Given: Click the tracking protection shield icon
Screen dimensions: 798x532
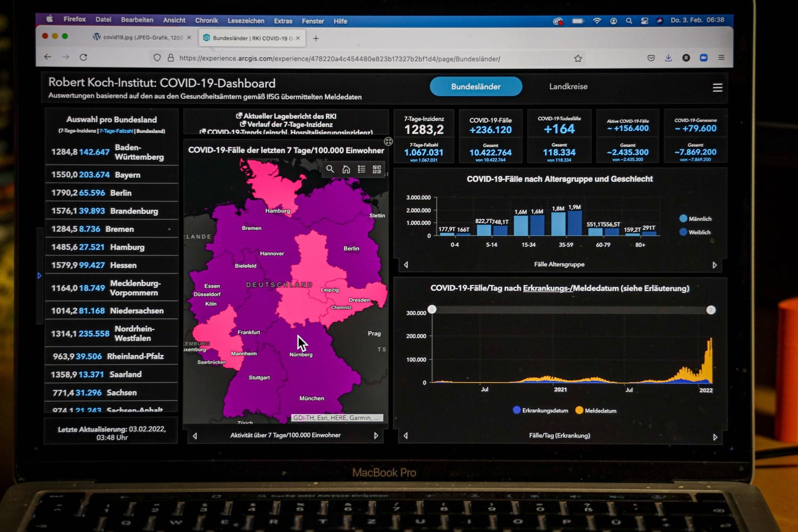Looking at the screenshot, I should click(x=157, y=58).
